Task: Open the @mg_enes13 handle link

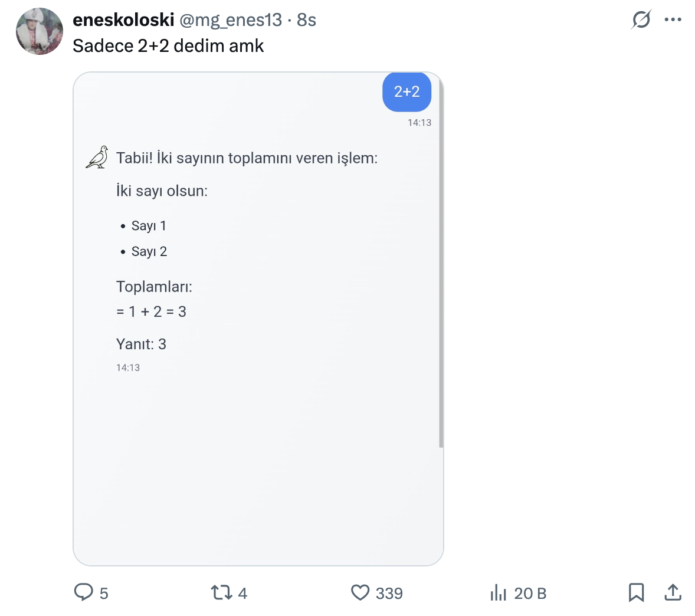Action: click(231, 19)
